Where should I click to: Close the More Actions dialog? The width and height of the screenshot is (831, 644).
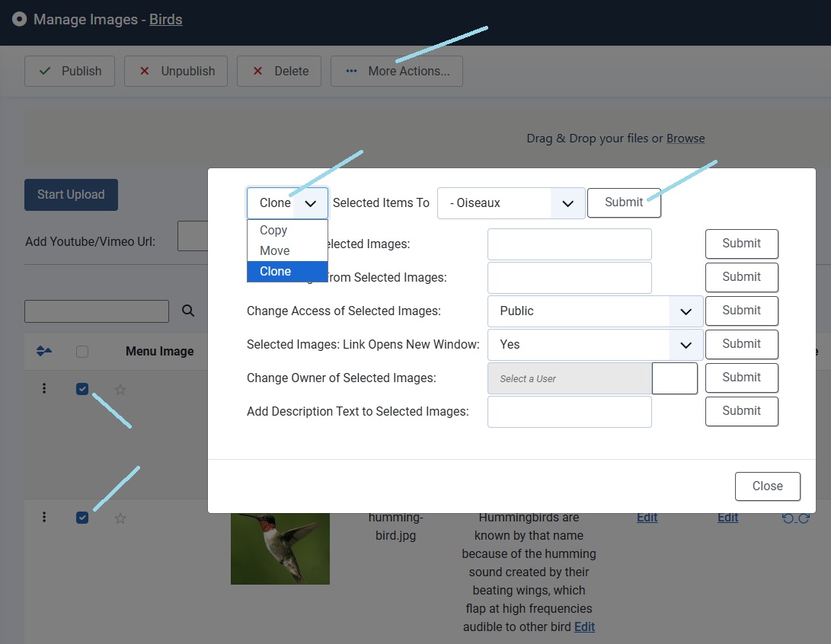coord(767,486)
